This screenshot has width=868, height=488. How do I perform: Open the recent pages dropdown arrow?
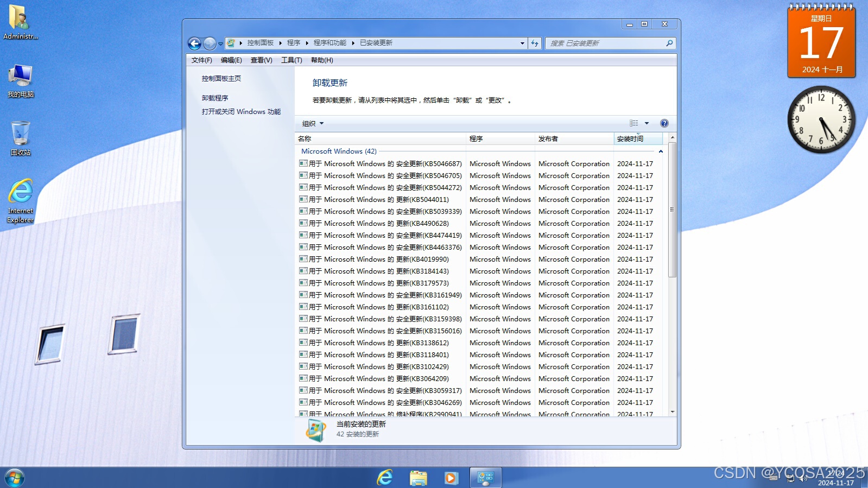(220, 43)
